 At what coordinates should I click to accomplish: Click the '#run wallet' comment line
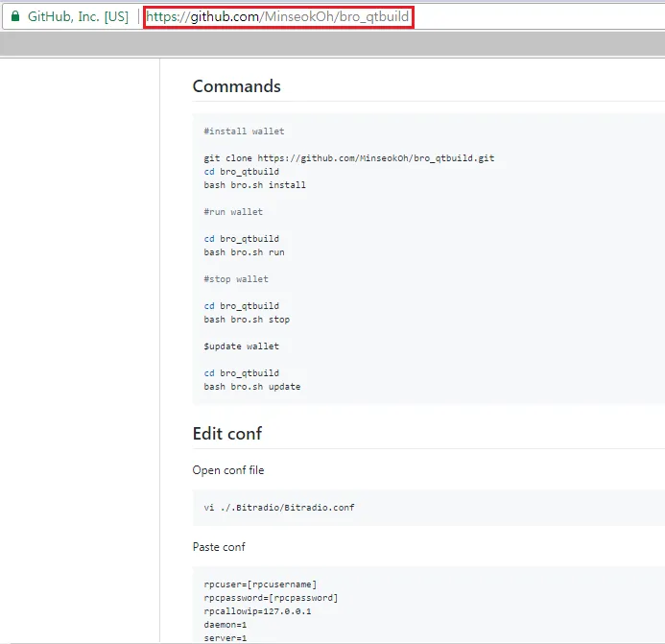(x=233, y=212)
